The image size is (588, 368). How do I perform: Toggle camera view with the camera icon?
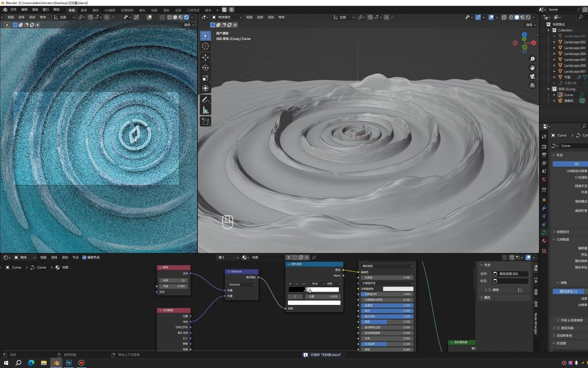[533, 76]
